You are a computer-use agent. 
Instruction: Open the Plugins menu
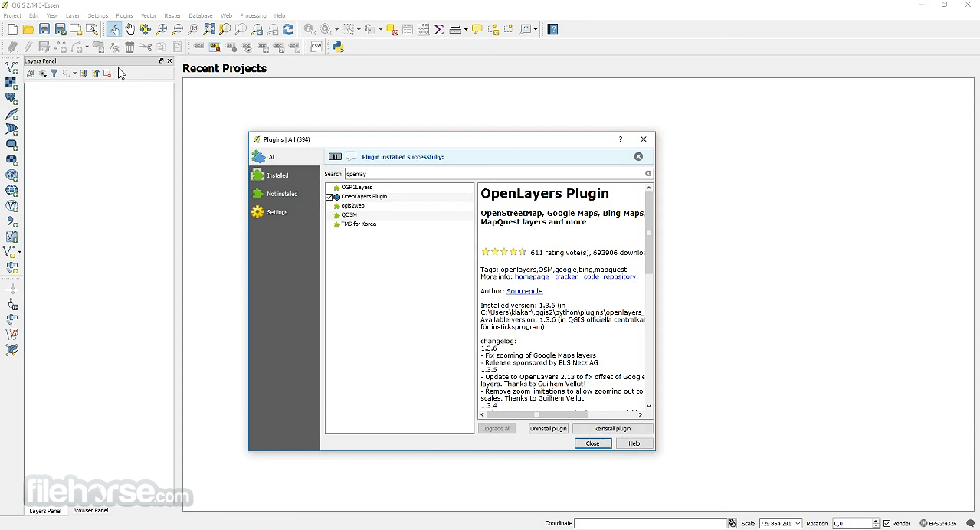click(124, 15)
